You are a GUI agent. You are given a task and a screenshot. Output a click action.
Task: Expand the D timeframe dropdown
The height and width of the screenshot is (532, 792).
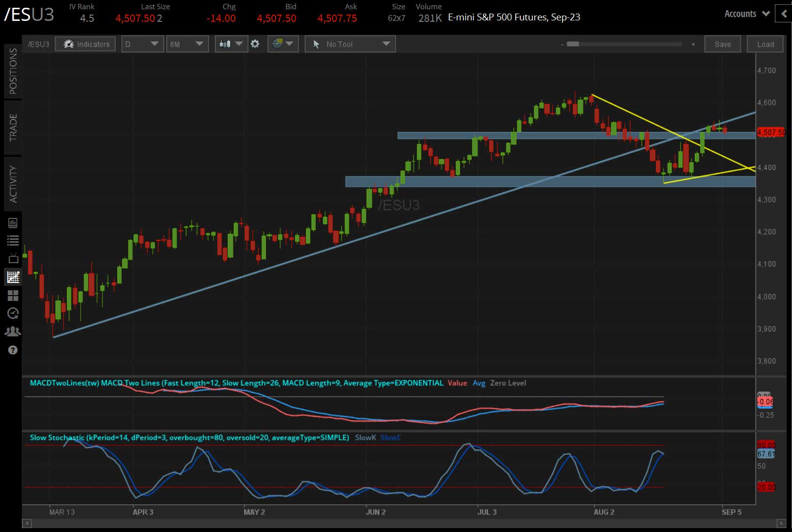pos(142,44)
